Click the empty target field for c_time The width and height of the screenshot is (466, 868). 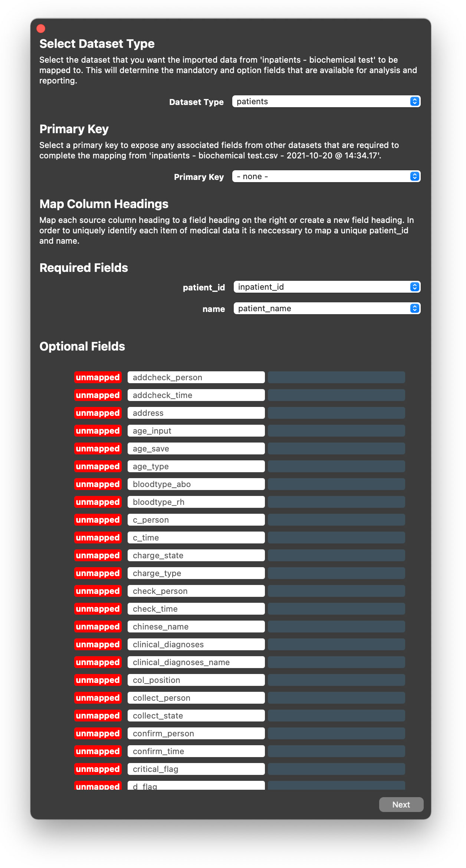336,537
